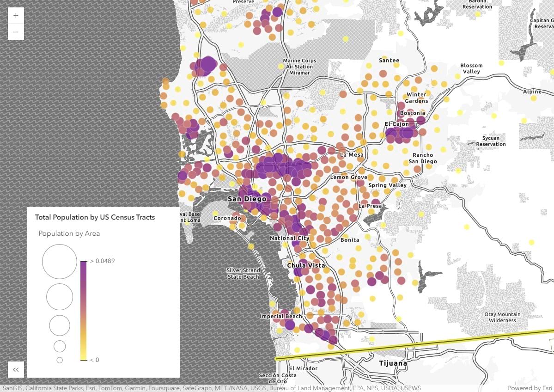The width and height of the screenshot is (554, 392).
Task: Select the smallest population circle in the legend
Action: coord(60,360)
